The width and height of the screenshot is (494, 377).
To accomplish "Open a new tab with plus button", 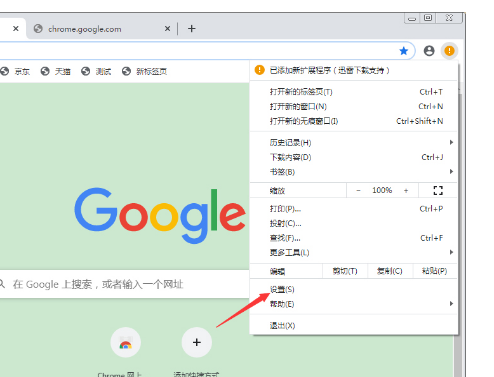I will [192, 29].
